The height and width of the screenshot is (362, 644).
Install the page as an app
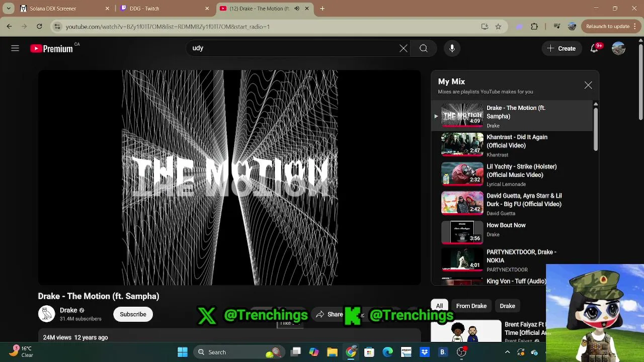[485, 26]
